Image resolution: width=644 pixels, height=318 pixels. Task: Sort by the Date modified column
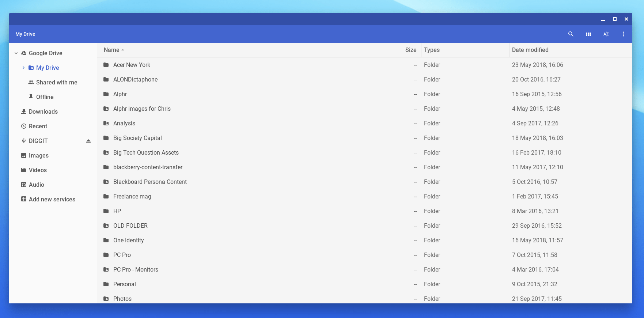coord(530,50)
